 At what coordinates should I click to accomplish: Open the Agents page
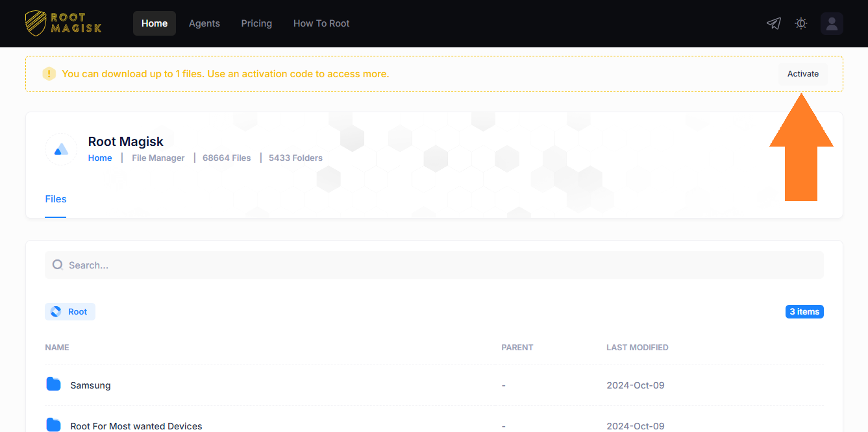(x=205, y=23)
